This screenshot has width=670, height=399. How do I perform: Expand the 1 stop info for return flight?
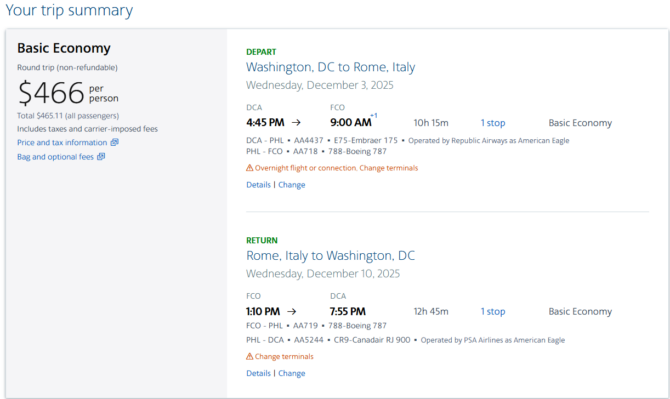(x=493, y=311)
